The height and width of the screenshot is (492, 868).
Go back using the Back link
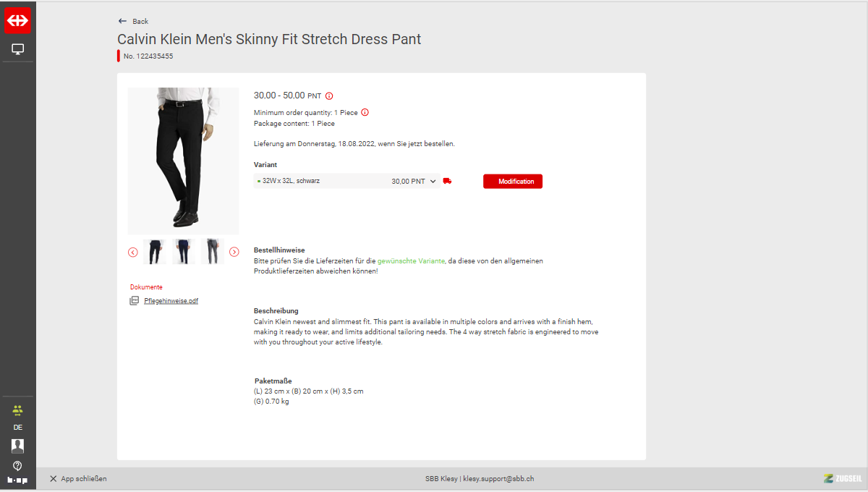pyautogui.click(x=133, y=22)
